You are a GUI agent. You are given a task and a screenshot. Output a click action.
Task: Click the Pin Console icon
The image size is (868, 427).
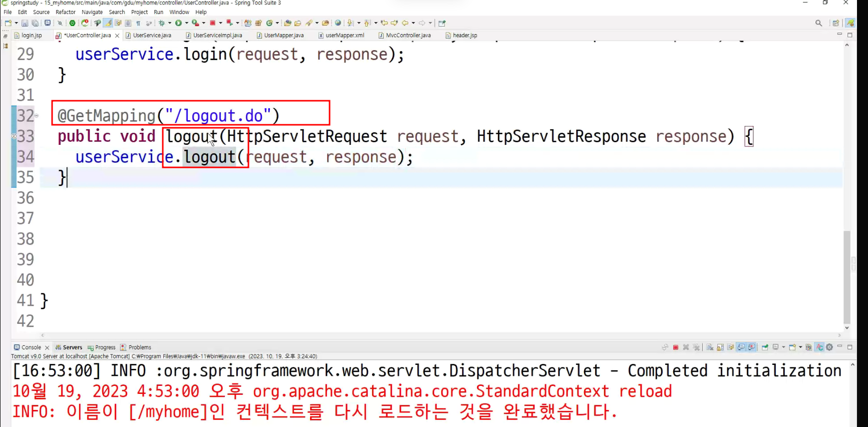pyautogui.click(x=765, y=347)
